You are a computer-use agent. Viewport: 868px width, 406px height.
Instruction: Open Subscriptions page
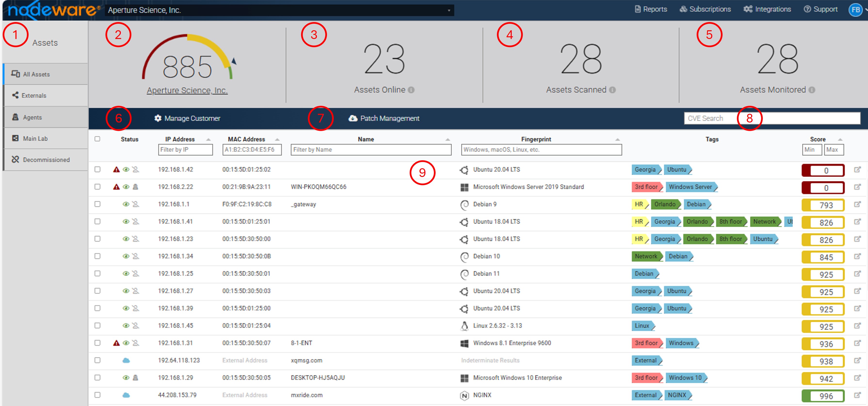pos(705,9)
